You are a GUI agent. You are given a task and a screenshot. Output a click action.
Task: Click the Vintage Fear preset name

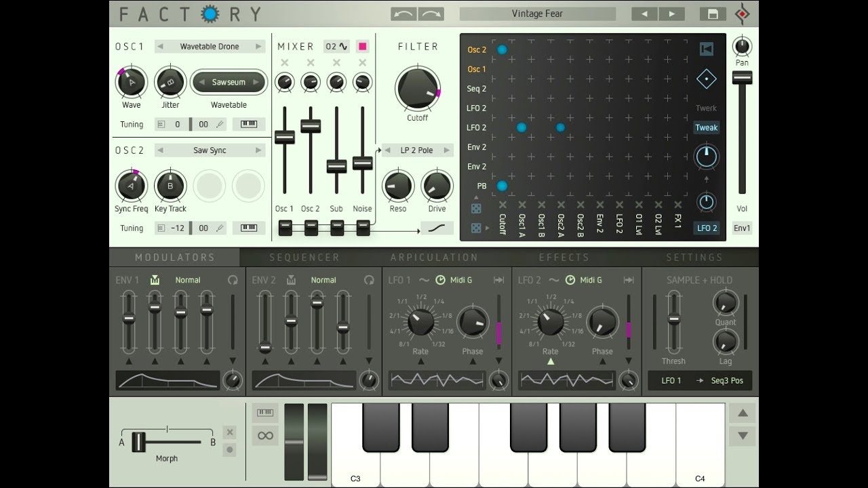(x=538, y=14)
